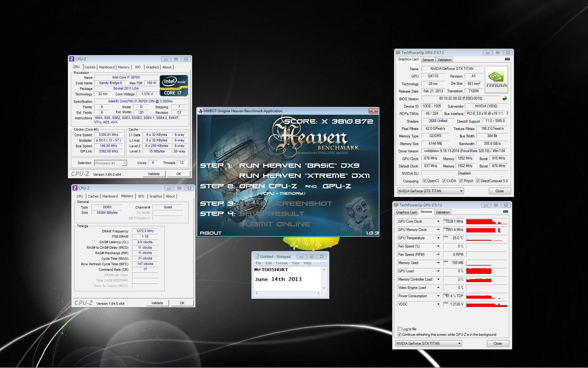Image resolution: width=588 pixels, height=368 pixels.
Task: Click GPU-Z title icon in Graphics Card window
Action: coord(398,53)
